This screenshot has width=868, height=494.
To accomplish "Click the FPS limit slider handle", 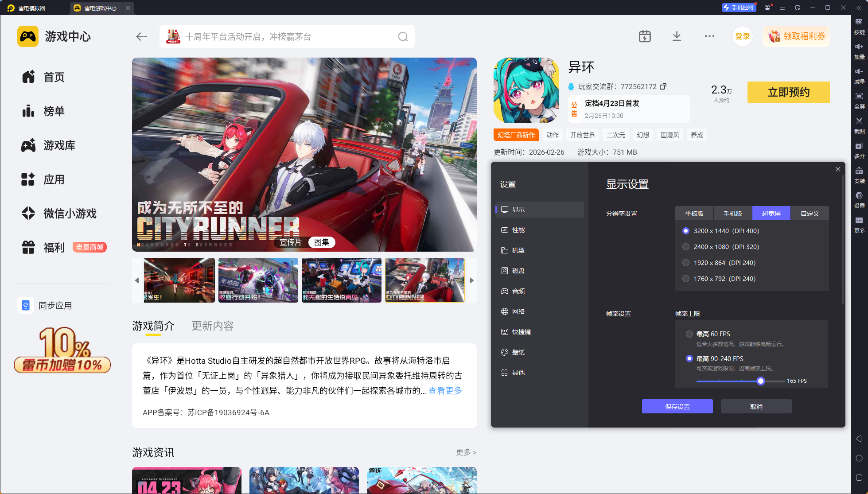I will coord(761,381).
